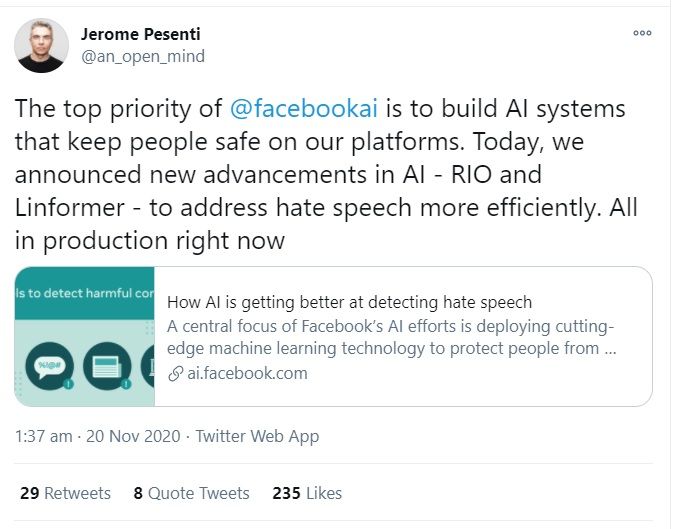Click the "How AI is getting better" card title
This screenshot has width=675, height=529.
coord(349,301)
